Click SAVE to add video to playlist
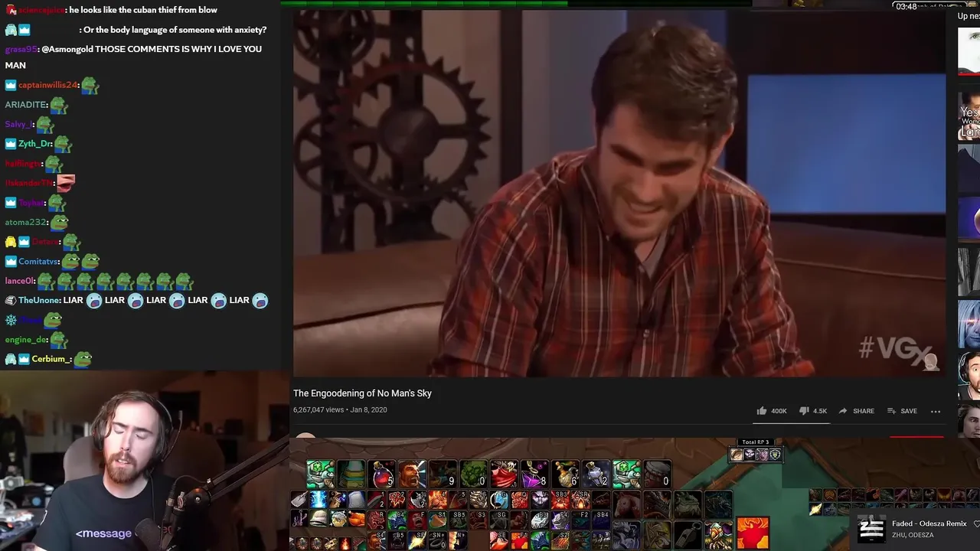 click(x=902, y=411)
